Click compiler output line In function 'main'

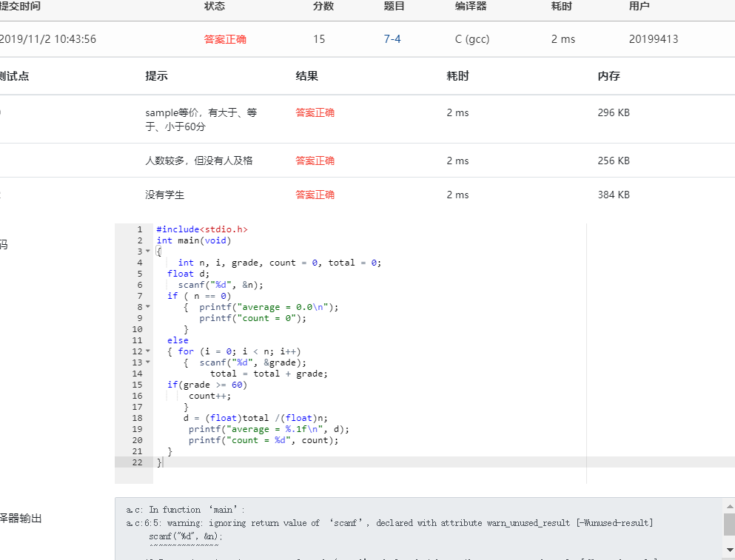point(186,510)
